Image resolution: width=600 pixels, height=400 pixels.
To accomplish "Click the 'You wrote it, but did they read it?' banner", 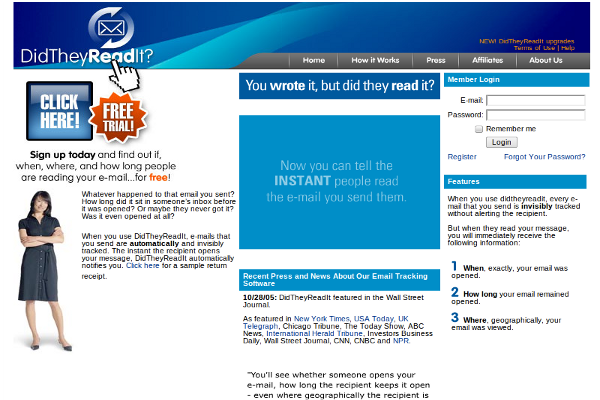I will tap(339, 86).
